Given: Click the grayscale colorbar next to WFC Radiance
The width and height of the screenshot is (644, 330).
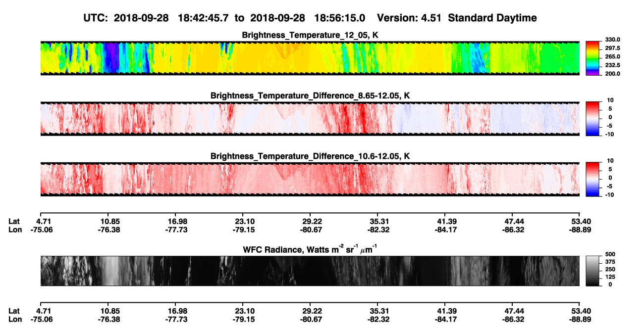Looking at the screenshot, I should point(592,271).
